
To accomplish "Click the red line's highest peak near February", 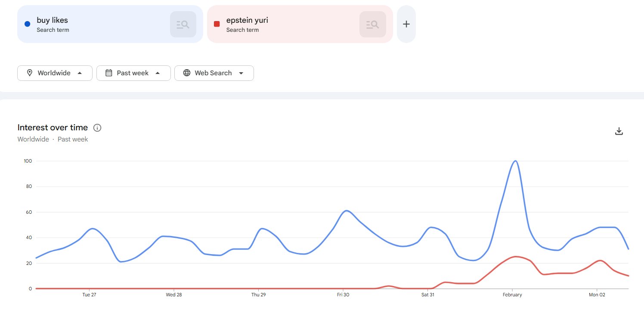I will [x=516, y=257].
